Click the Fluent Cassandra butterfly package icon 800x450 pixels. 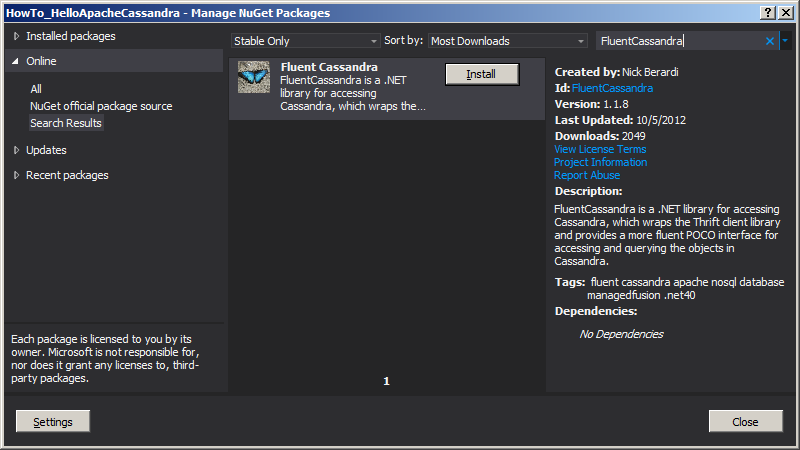(x=253, y=78)
